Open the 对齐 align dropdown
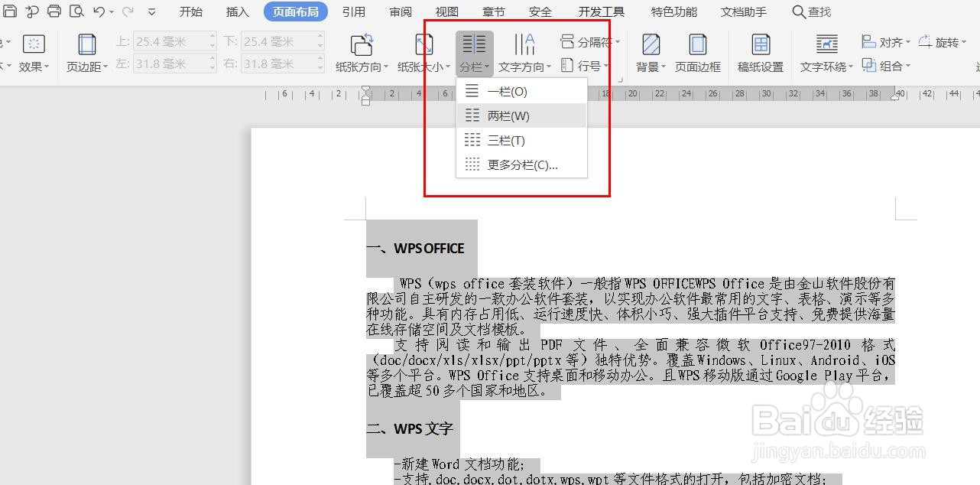Image resolution: width=980 pixels, height=485 pixels. (x=886, y=42)
